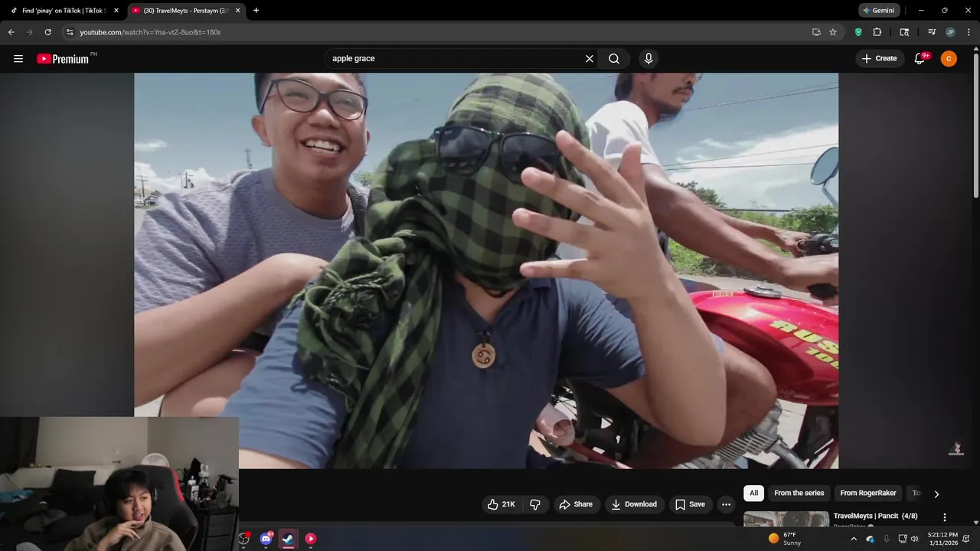Image resolution: width=980 pixels, height=551 pixels.
Task: Show more filter chips with the right arrow
Action: (936, 494)
